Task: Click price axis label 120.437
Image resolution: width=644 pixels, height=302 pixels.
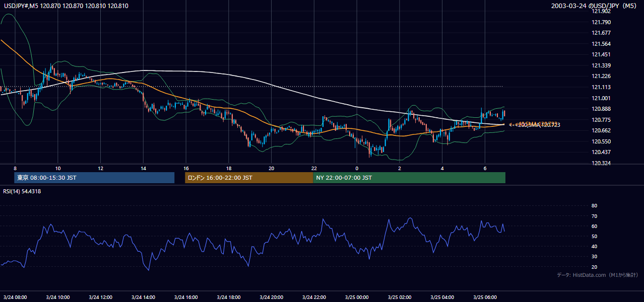Action: pos(600,152)
